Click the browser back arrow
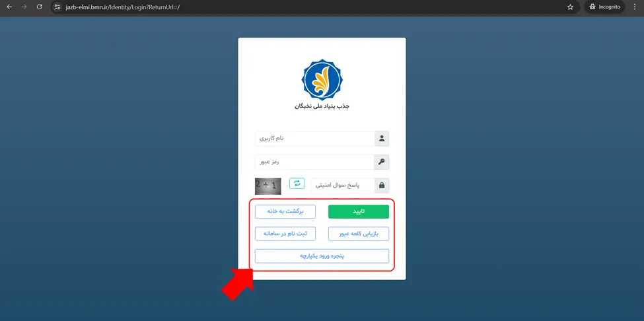 [9, 7]
